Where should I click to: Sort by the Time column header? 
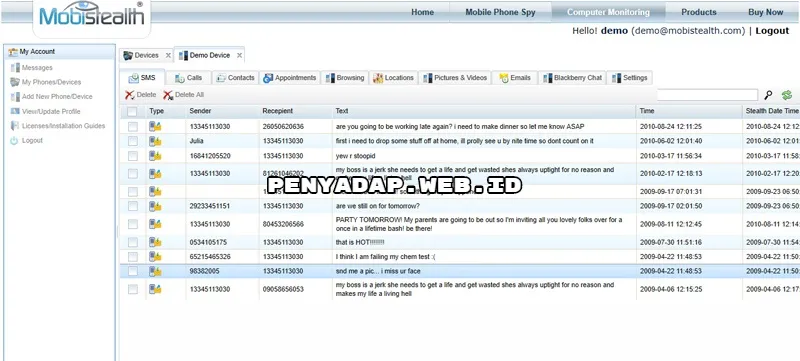coord(689,111)
